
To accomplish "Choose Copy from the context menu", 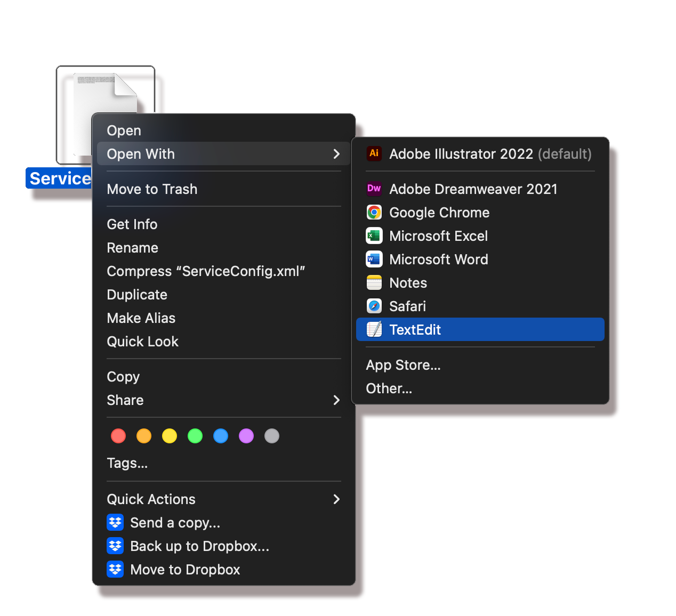I will (224, 377).
